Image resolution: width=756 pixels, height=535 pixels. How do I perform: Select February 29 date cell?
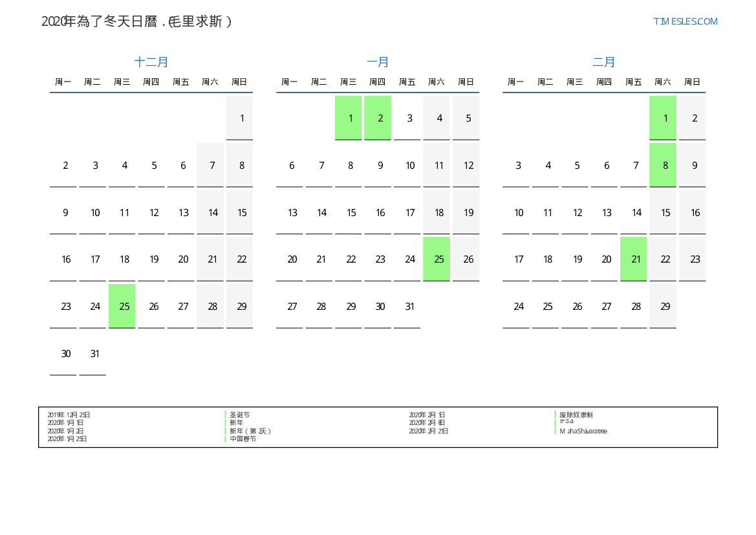(663, 306)
